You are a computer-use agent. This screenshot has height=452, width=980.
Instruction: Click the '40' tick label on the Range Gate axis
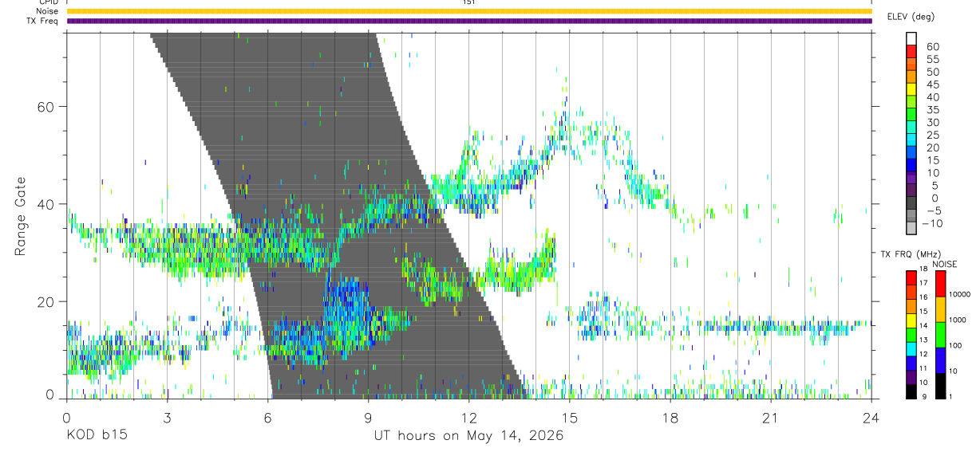click(47, 204)
